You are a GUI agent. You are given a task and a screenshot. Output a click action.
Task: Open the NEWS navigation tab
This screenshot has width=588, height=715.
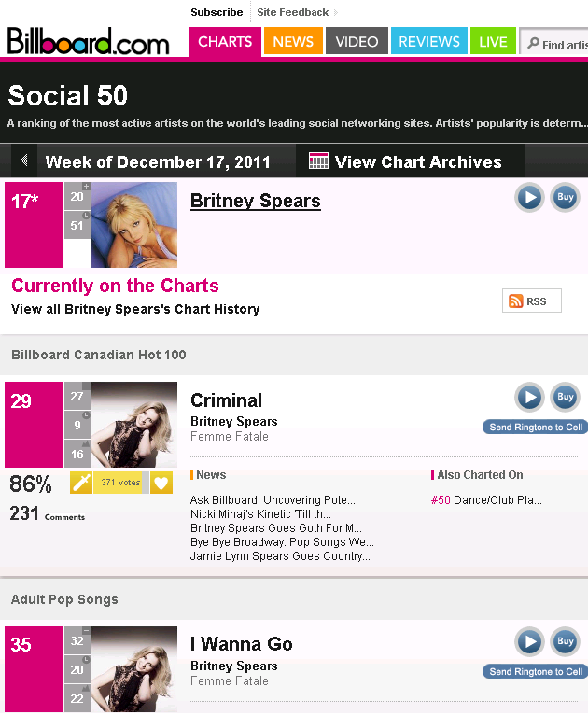pos(293,42)
